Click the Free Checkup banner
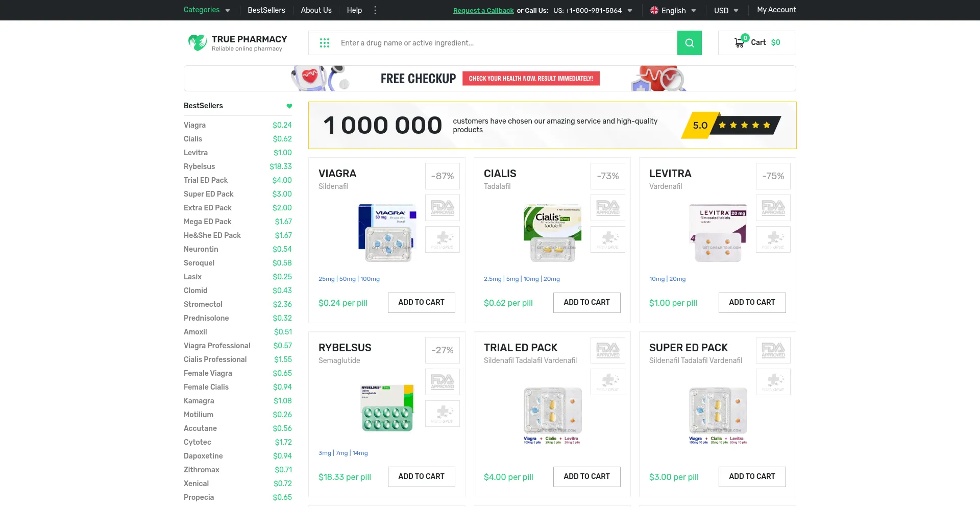This screenshot has height=507, width=980. 490,78
